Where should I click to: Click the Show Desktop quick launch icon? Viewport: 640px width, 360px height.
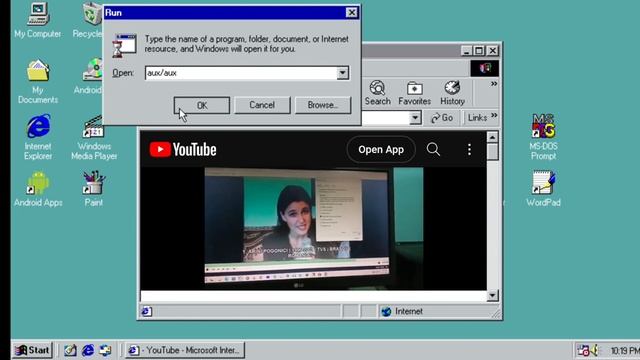point(70,350)
